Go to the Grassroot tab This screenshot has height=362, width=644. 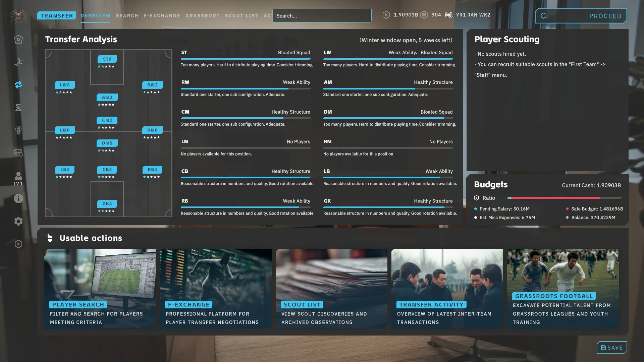point(203,16)
